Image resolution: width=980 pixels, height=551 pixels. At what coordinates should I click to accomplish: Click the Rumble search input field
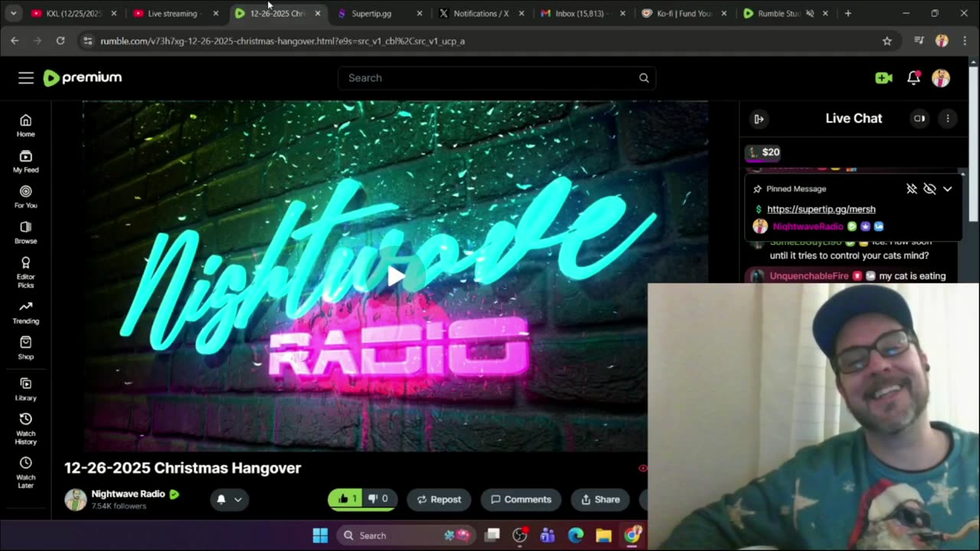[488, 78]
